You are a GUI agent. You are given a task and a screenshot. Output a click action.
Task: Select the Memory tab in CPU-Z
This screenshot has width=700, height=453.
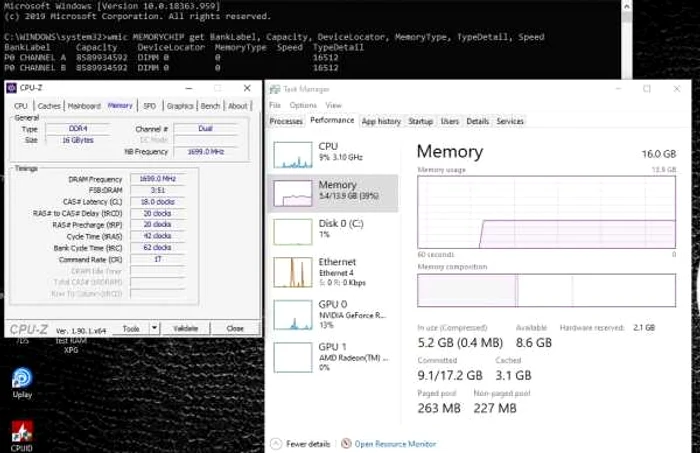[120, 105]
